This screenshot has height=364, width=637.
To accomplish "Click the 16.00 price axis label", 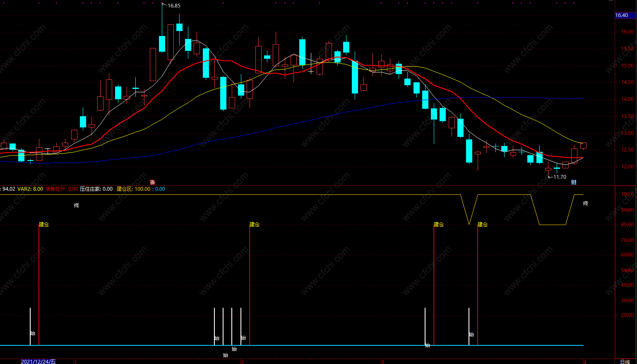I will point(627,32).
